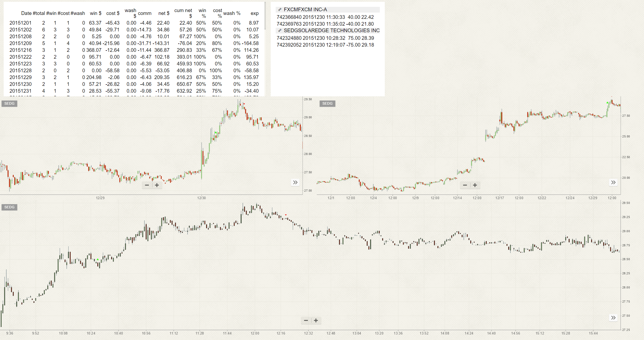
Task: Click green buy marker on bottom intraday chart
Action: click(x=98, y=259)
